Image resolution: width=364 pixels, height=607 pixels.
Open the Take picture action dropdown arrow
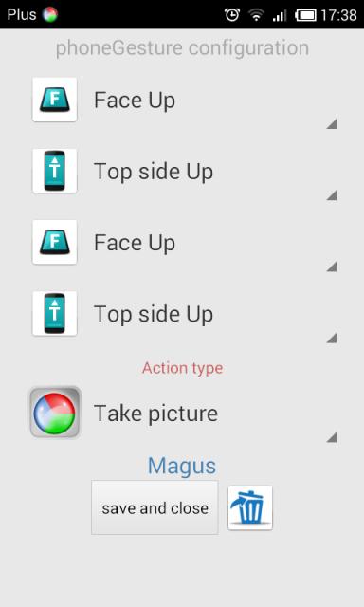(332, 437)
